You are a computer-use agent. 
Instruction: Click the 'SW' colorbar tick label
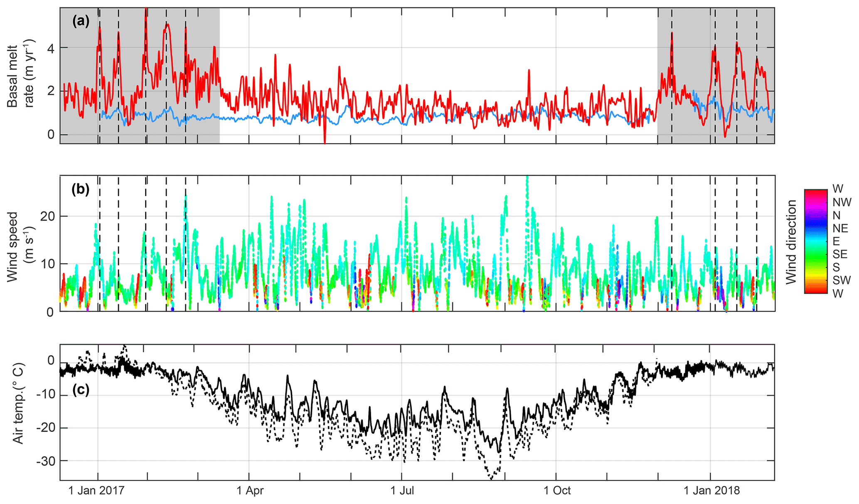(842, 280)
